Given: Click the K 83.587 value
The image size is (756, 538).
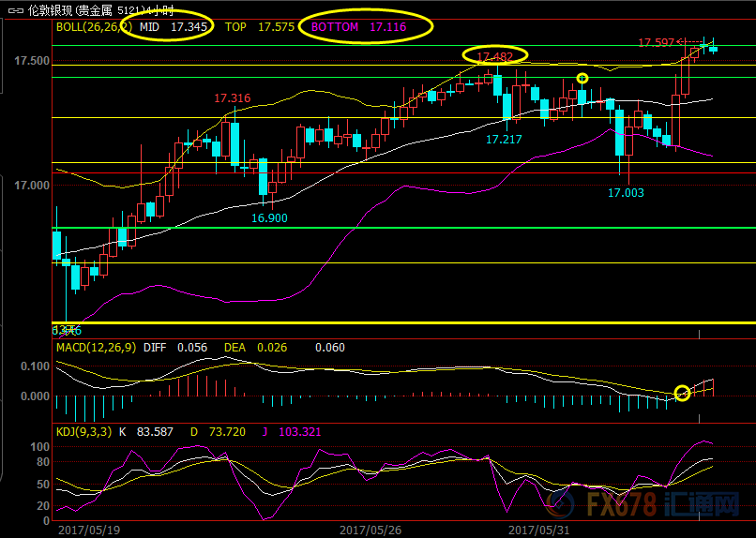Looking at the screenshot, I should pyautogui.click(x=146, y=431).
